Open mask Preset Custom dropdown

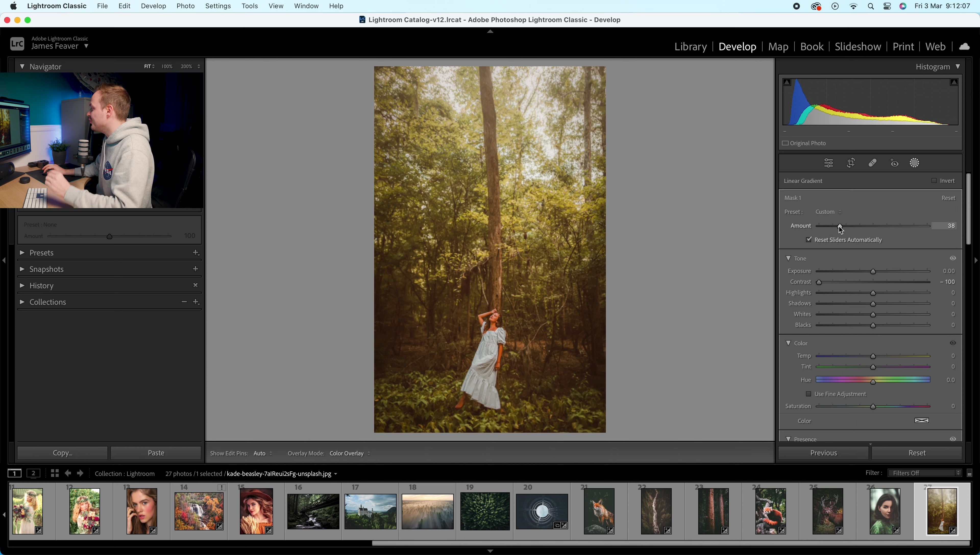click(828, 211)
